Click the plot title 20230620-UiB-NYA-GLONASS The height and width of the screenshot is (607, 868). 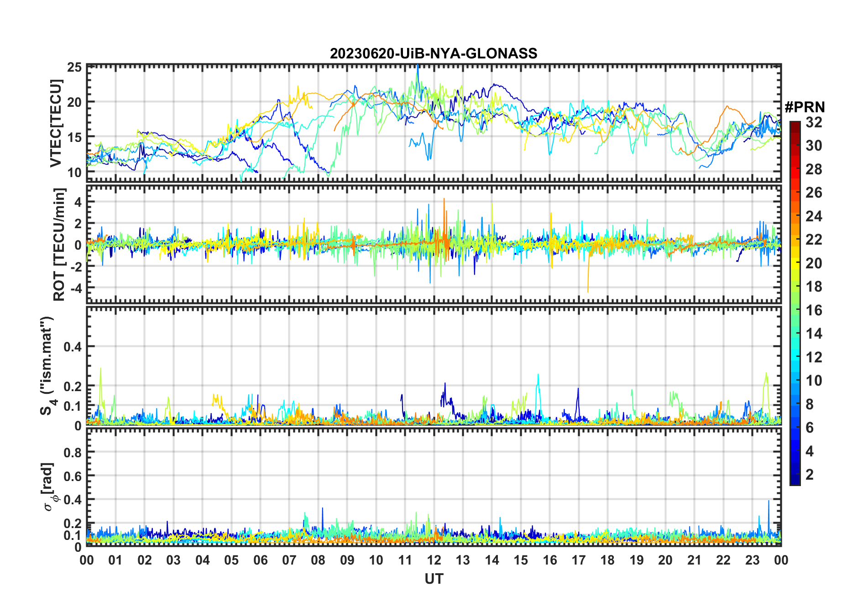pos(434,54)
